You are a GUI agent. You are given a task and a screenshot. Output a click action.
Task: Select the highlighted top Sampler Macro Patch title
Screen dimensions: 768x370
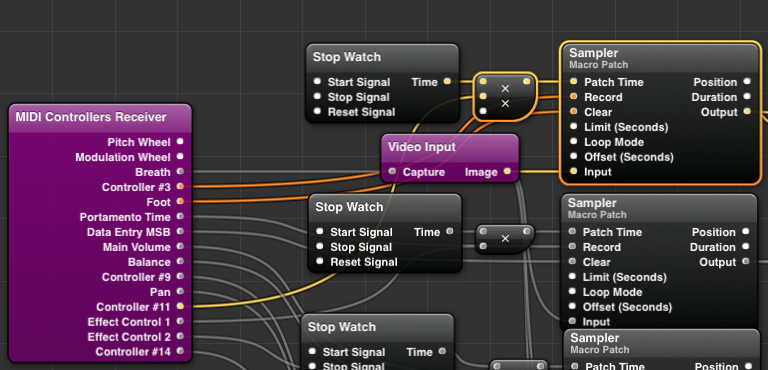coord(594,53)
